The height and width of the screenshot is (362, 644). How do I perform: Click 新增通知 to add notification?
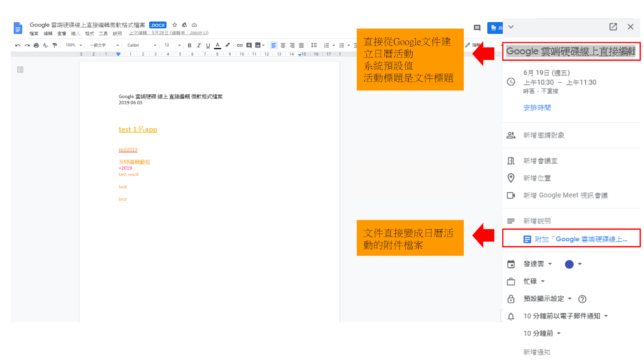coord(537,352)
